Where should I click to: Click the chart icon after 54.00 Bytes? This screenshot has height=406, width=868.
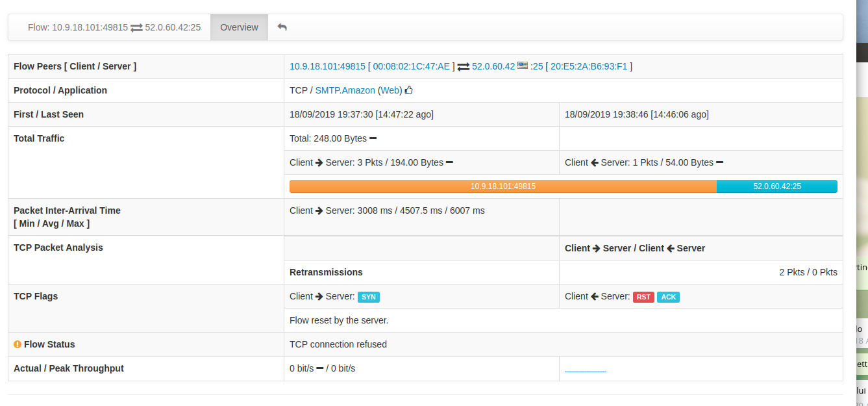pos(720,162)
